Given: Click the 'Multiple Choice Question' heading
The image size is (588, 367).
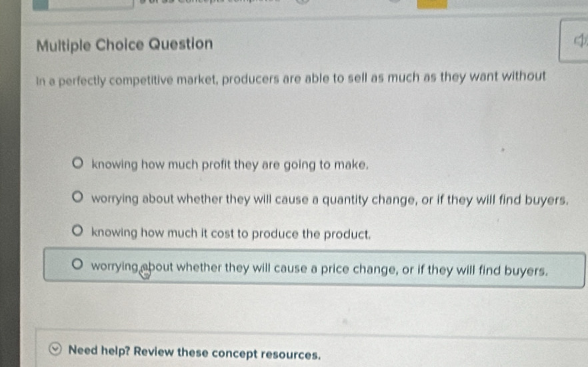Looking at the screenshot, I should (125, 45).
